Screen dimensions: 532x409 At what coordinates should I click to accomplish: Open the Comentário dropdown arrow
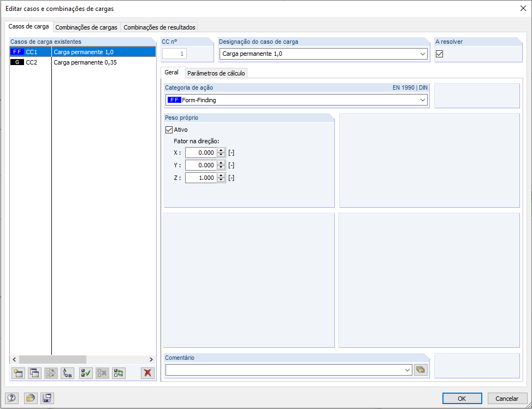click(408, 370)
